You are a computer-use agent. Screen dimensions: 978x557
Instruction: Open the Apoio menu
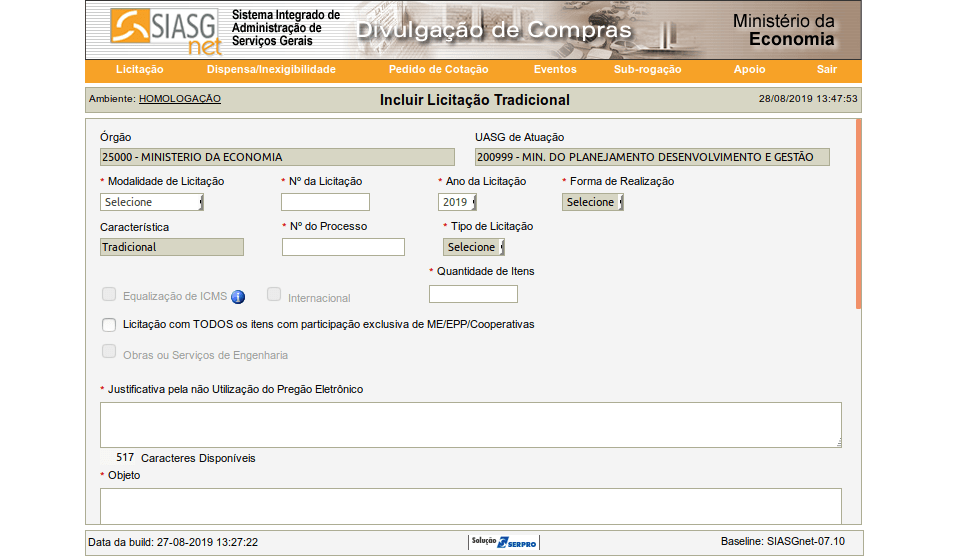pyautogui.click(x=749, y=69)
